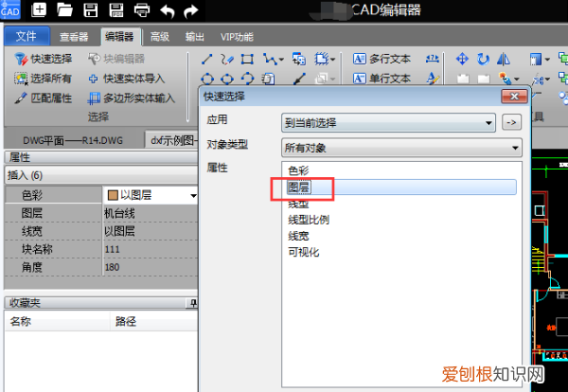The height and width of the screenshot is (392, 568).
Task: Select 线型 in the property list
Action: click(298, 204)
